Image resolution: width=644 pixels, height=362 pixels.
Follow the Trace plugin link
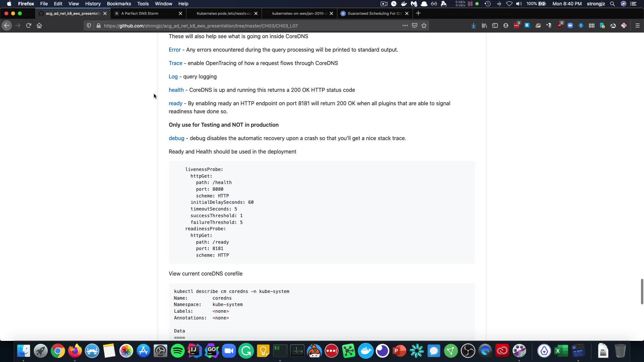[175, 63]
